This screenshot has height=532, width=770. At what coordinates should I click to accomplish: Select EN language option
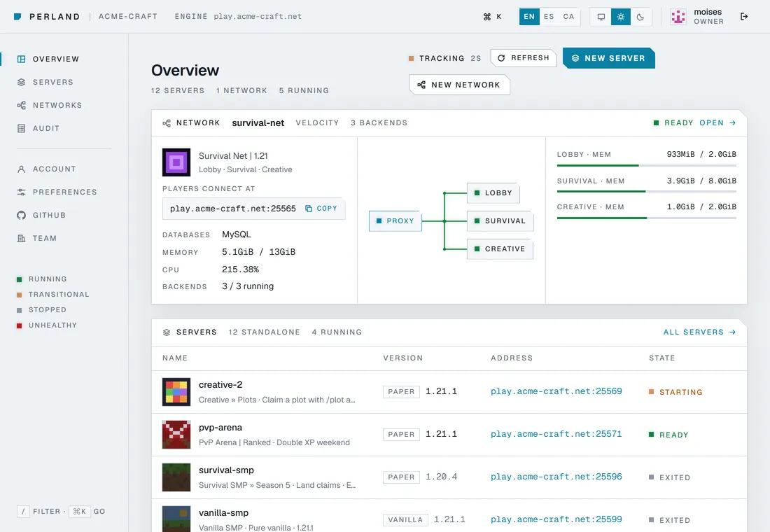point(529,17)
